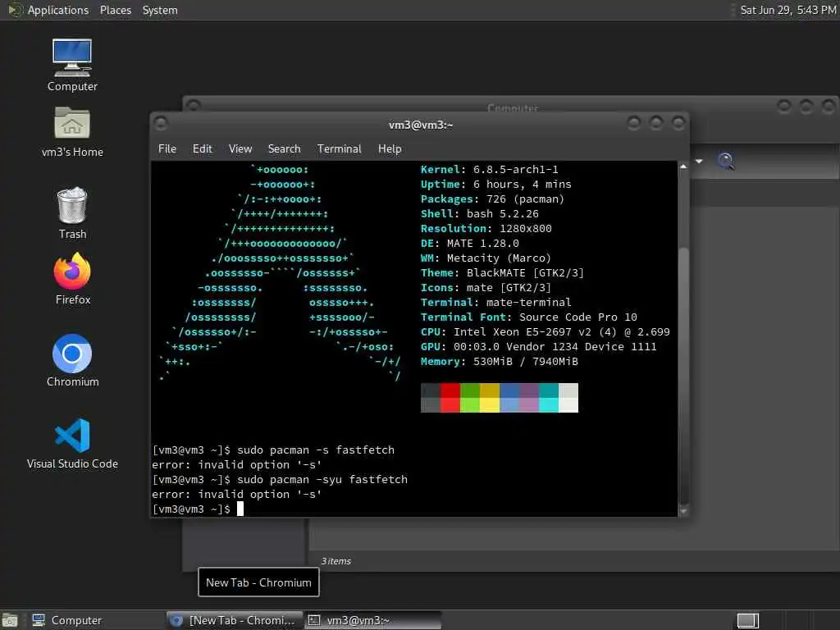
Task: Click the show desktop icon in bottom panel
Action: (x=10, y=620)
